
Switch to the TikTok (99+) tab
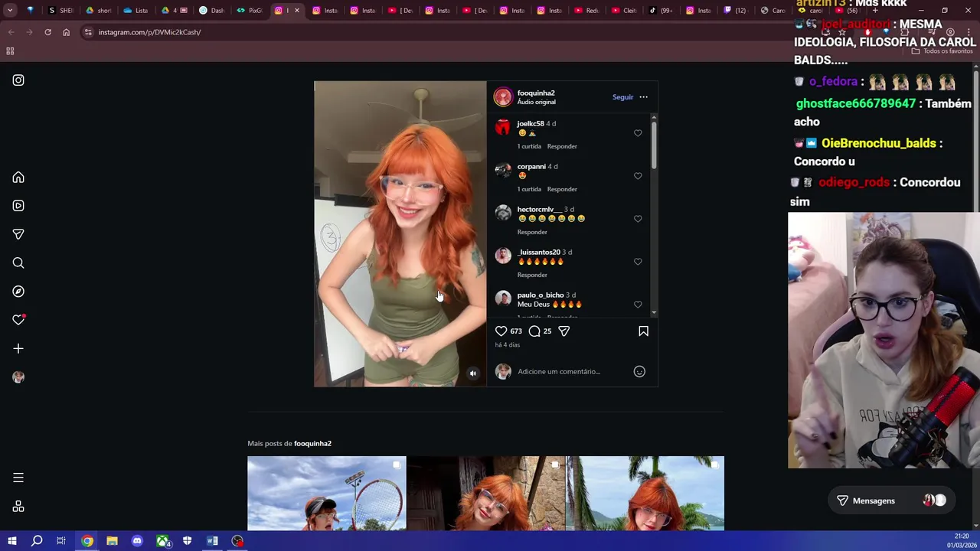pyautogui.click(x=661, y=11)
